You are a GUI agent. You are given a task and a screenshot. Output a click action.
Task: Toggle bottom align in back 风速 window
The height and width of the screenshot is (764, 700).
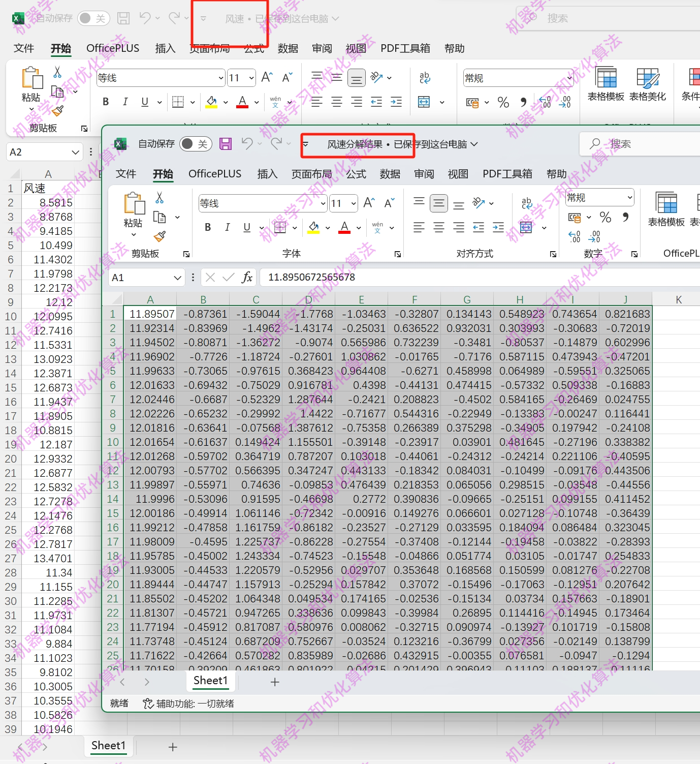tap(357, 78)
